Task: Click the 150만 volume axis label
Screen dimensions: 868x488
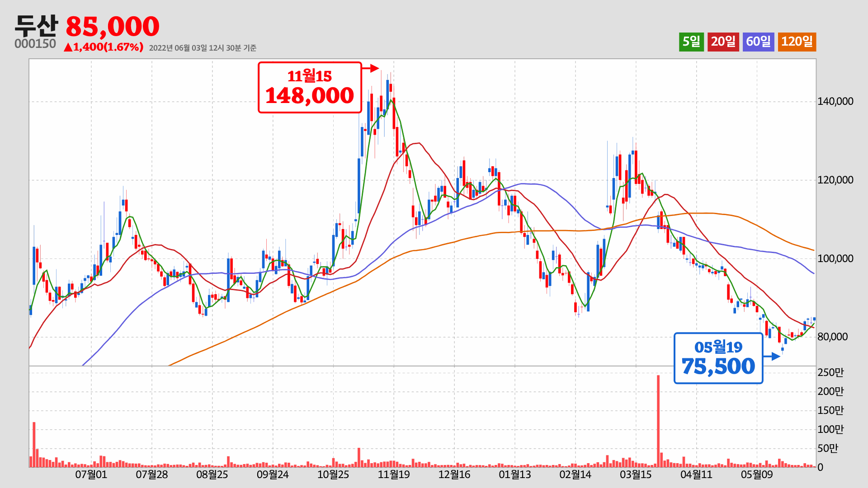Action: 830,411
